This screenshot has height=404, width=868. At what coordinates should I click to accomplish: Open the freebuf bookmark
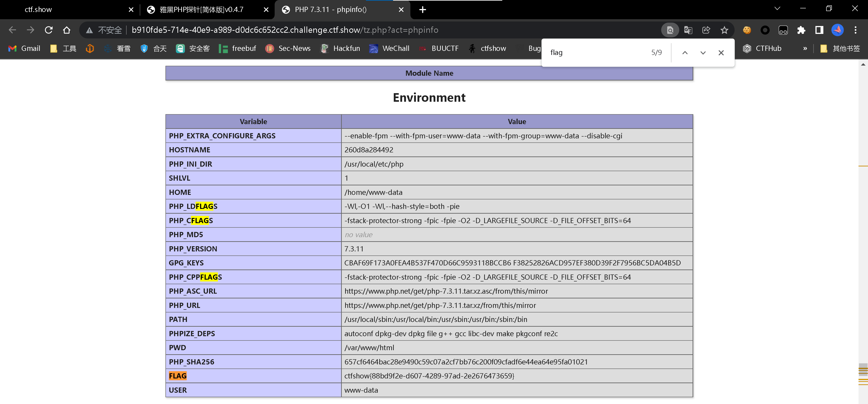237,49
